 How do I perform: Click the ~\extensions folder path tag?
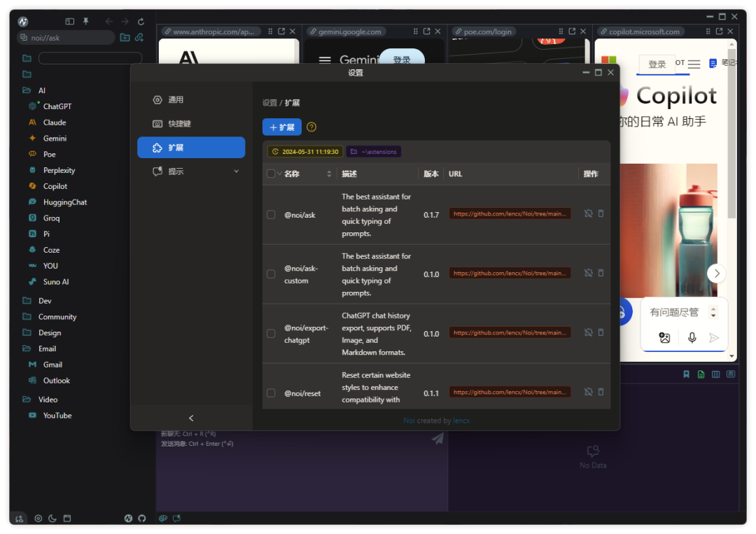click(x=374, y=152)
